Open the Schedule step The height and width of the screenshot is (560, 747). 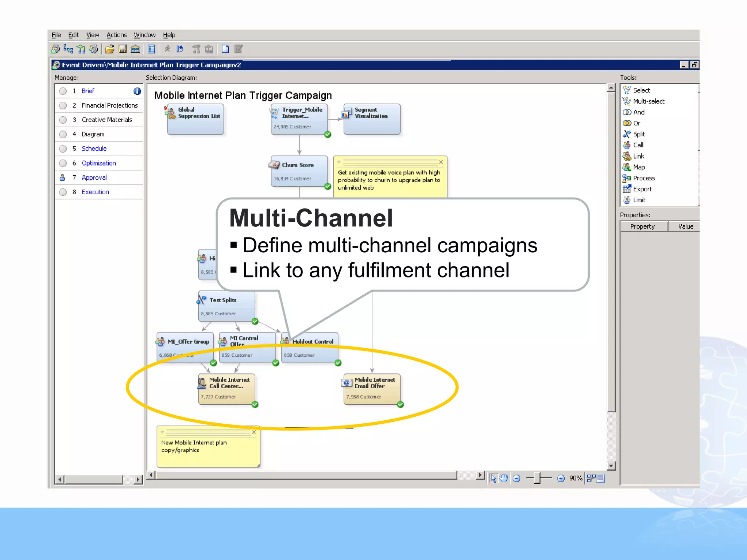(x=94, y=148)
